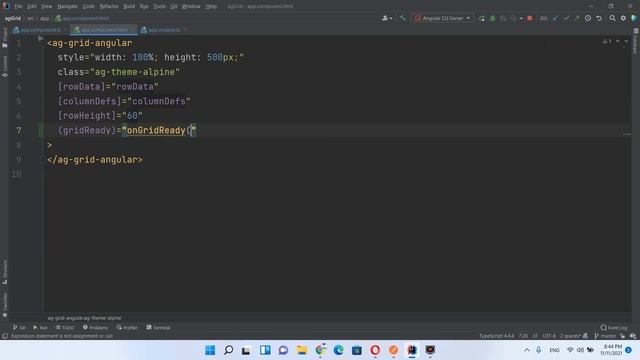This screenshot has width=640, height=360.
Task: Click the Search Everywhere magnifier icon
Action: [x=613, y=18]
